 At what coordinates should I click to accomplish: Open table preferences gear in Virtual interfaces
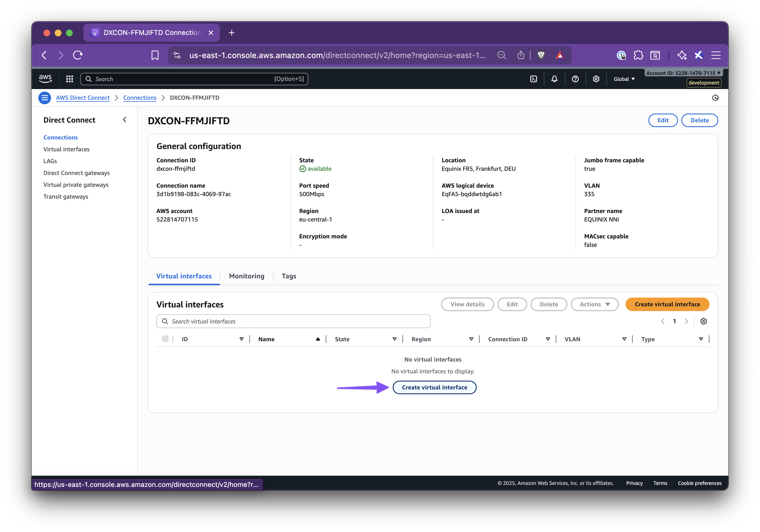(x=704, y=321)
